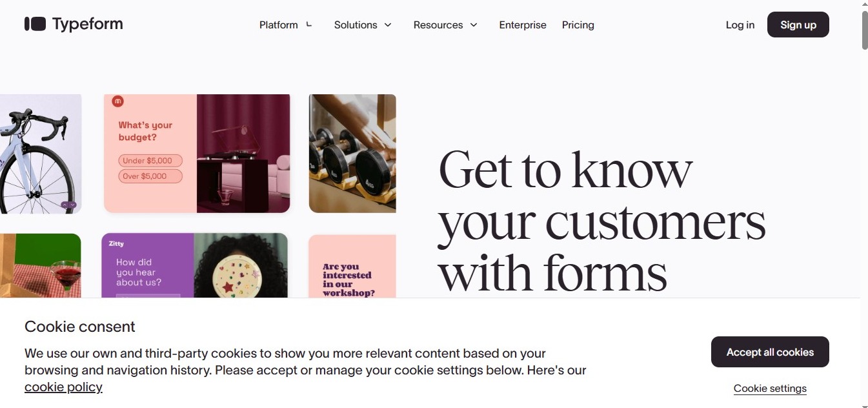This screenshot has height=408, width=868.
Task: Click the Zitty logo on purple card
Action: (x=116, y=243)
